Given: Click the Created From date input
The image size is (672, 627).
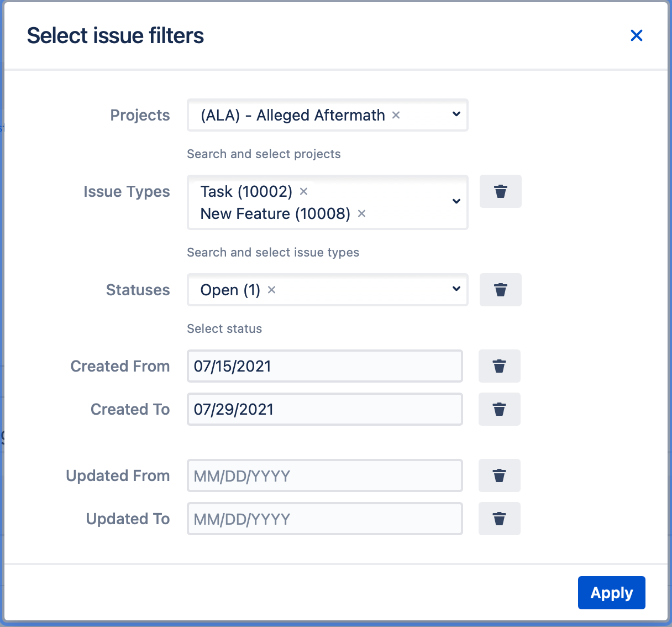Looking at the screenshot, I should coord(325,366).
